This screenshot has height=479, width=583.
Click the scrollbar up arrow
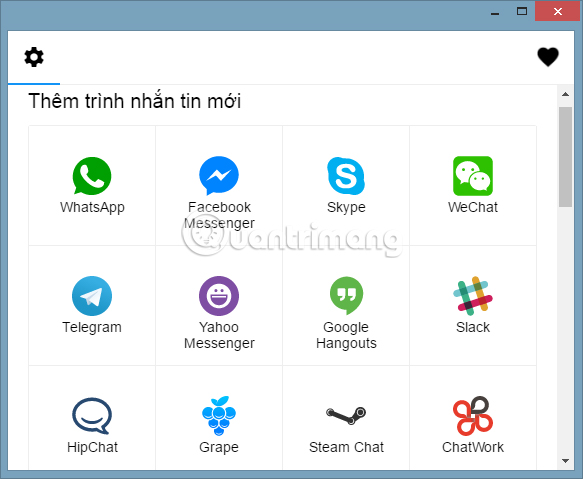point(566,94)
